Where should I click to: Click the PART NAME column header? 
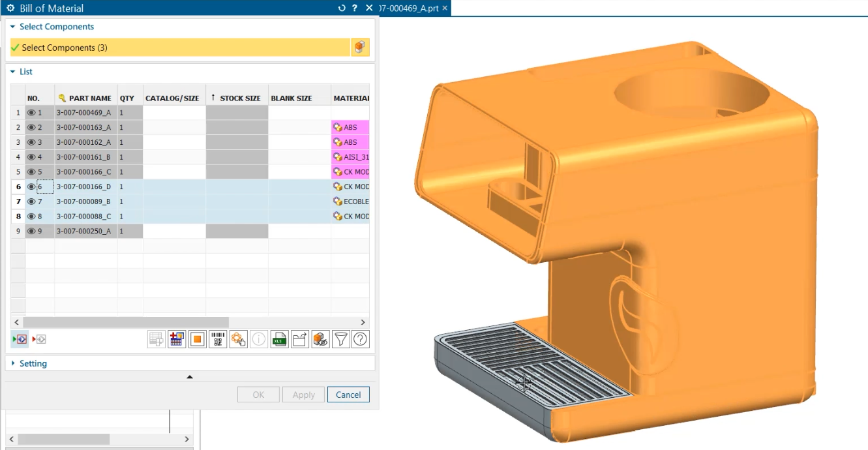[86, 98]
